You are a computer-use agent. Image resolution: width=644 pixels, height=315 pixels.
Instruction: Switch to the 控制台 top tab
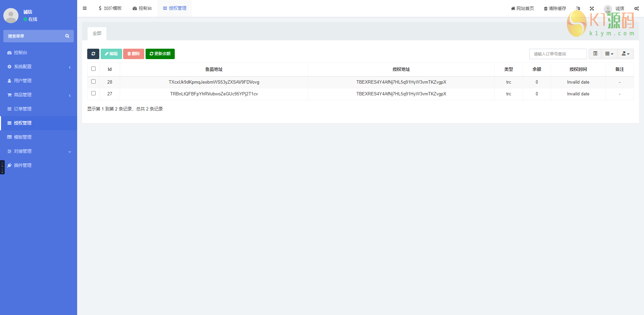[x=142, y=8]
